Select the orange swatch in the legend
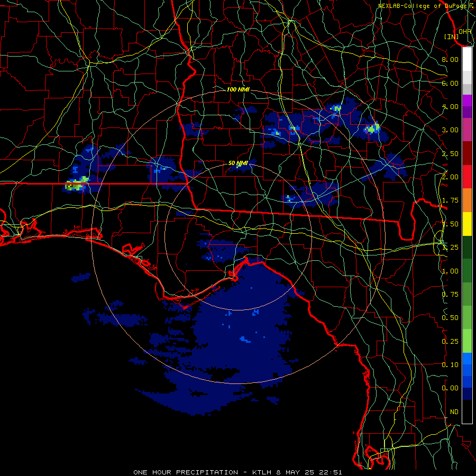This screenshot has width=476, height=476. tap(467, 200)
